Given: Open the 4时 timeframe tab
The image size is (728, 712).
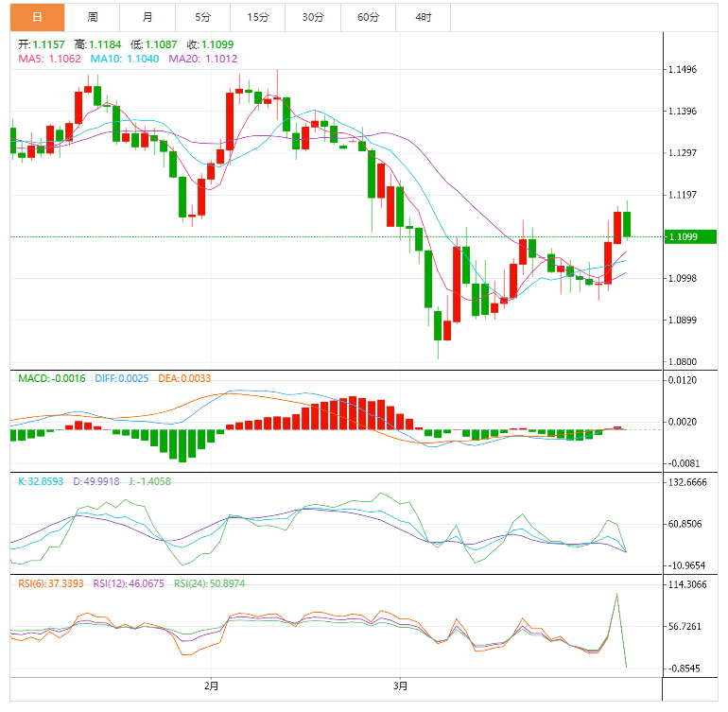Looking at the screenshot, I should (423, 18).
